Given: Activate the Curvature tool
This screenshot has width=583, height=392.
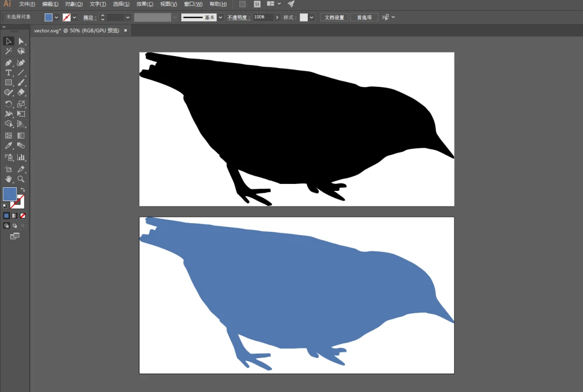Looking at the screenshot, I should point(21,63).
